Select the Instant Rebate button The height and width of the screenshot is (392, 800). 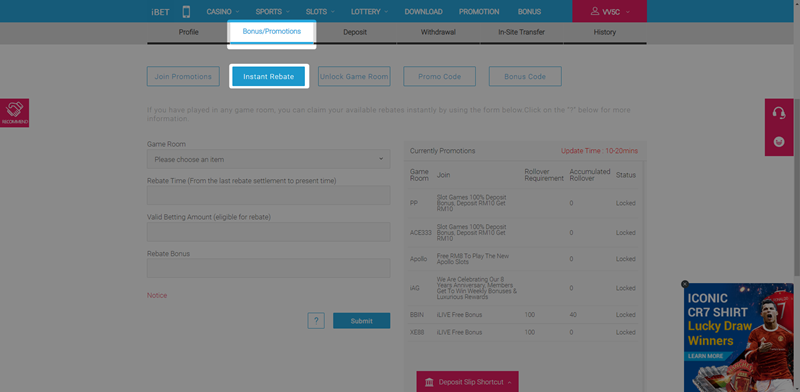coord(268,77)
